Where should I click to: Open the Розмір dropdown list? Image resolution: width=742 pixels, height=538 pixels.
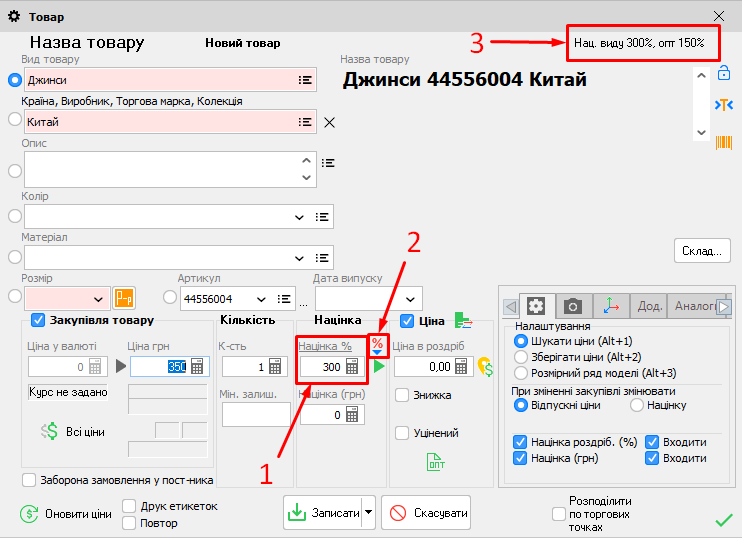pos(98,299)
